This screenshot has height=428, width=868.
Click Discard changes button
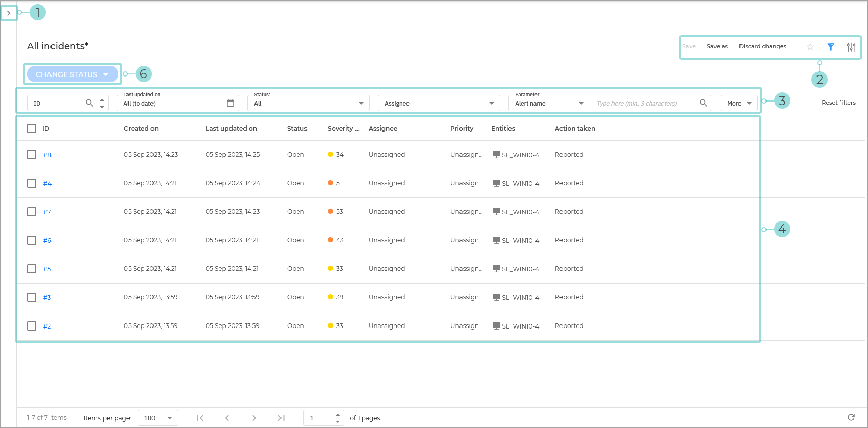point(762,46)
